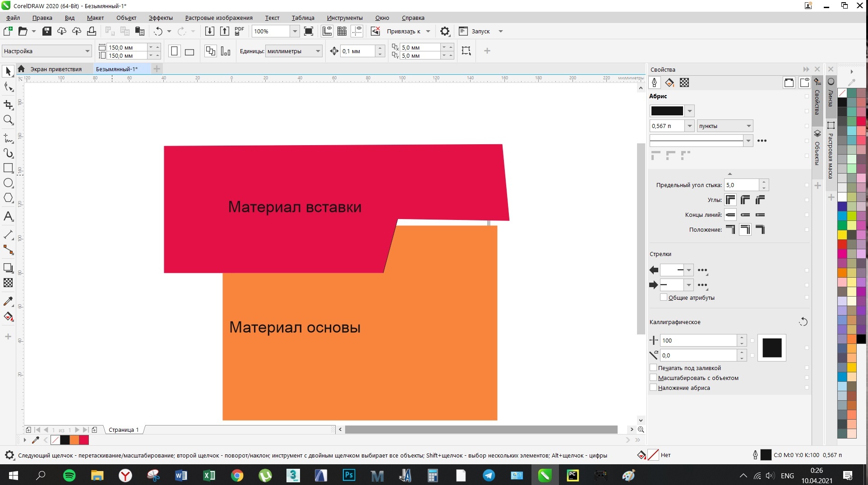The height and width of the screenshot is (485, 868).
Task: Click the Import icon
Action: (210, 31)
